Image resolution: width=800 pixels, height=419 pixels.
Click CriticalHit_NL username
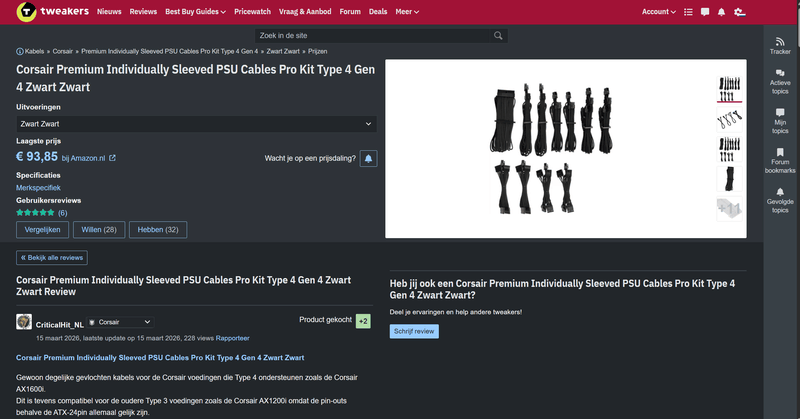click(x=60, y=325)
